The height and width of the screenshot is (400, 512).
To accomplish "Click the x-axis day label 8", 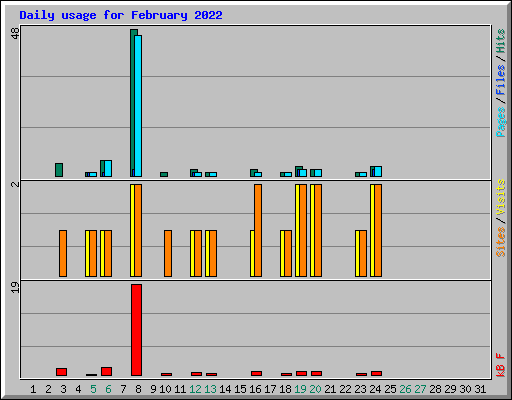I will (138, 389).
